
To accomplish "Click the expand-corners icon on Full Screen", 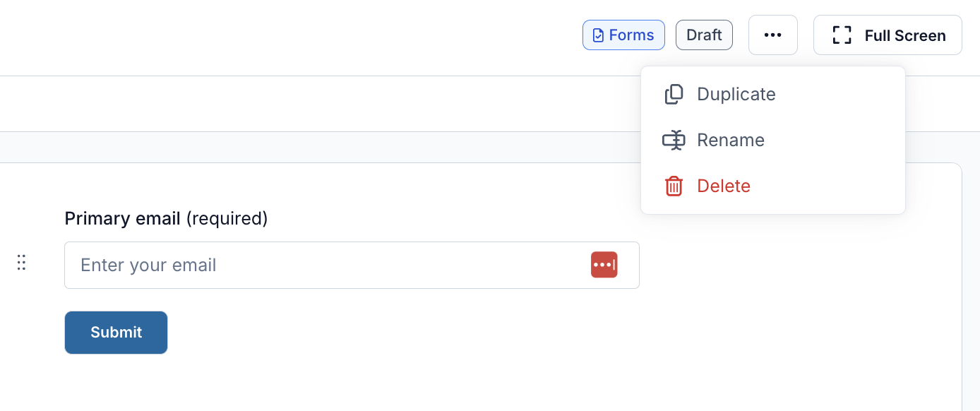I will coord(842,35).
